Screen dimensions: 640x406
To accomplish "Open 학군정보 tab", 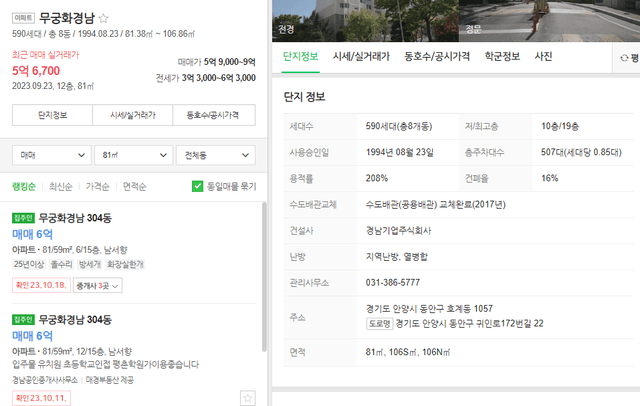I will tap(502, 56).
